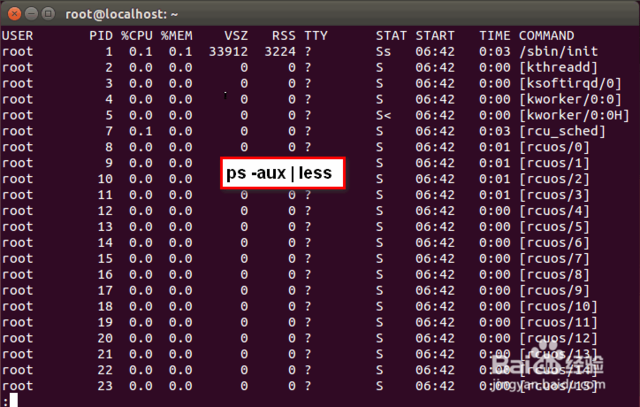This screenshot has width=640, height=407.
Task: Click the [rcuos/0] process name
Action: pyautogui.click(x=554, y=147)
